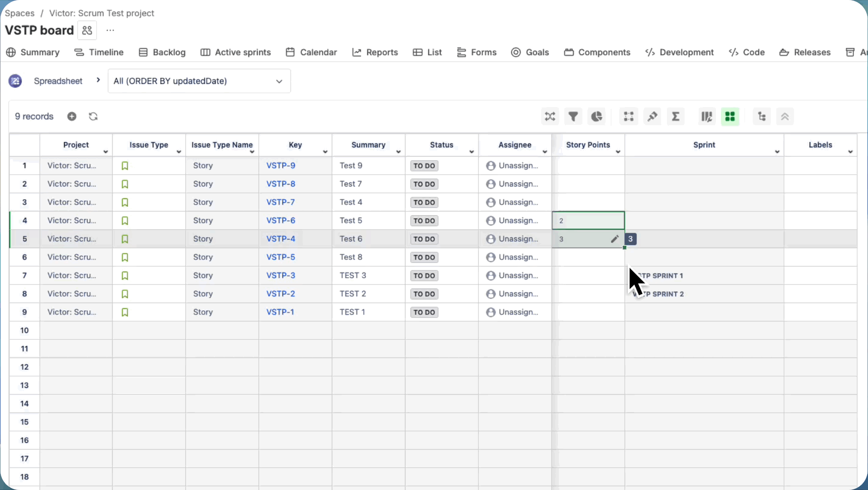Click the Spaces breadcrumb link
868x490 pixels.
point(20,13)
